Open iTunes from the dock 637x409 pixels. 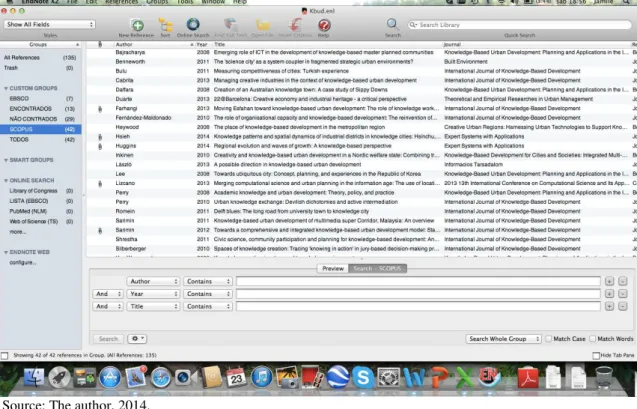point(262,377)
